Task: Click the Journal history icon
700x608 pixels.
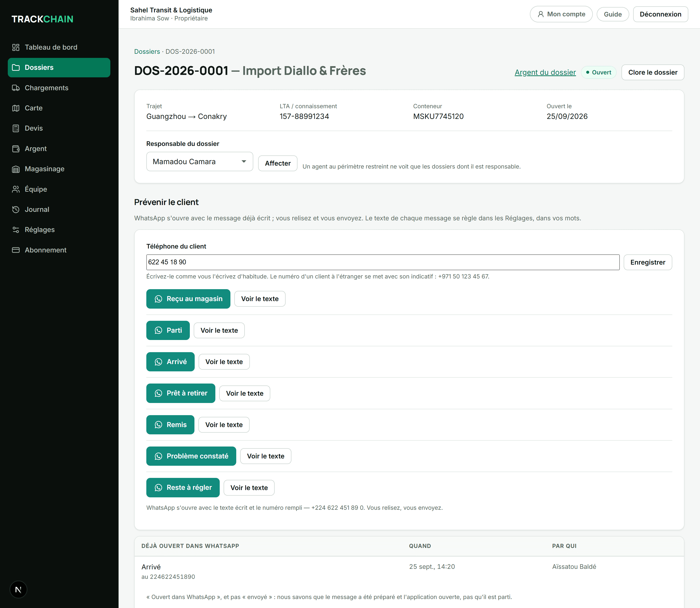Action: 16,209
